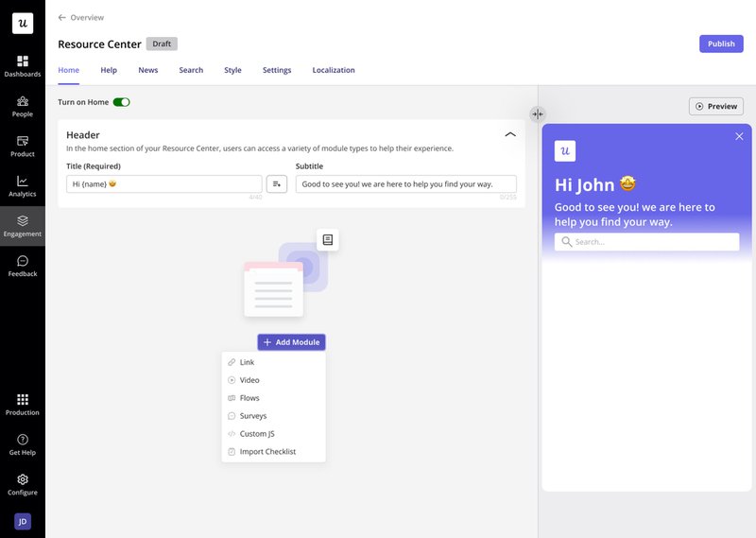Switch to the Home tab
This screenshot has height=538, width=756.
click(x=68, y=70)
